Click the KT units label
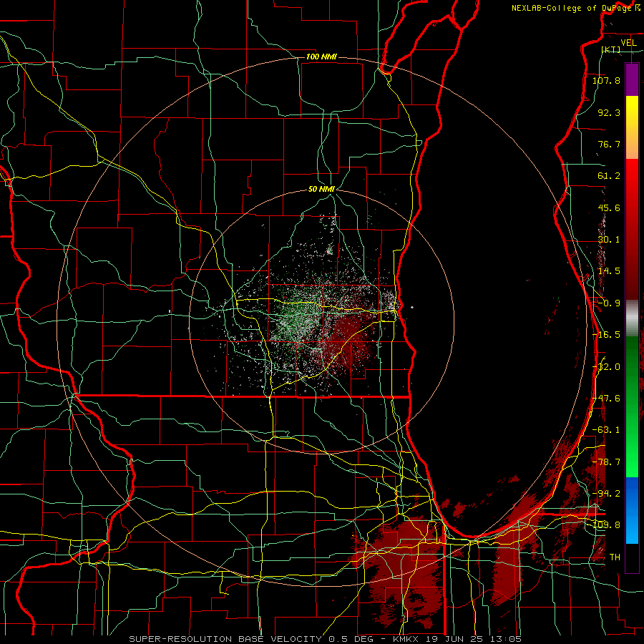Screen dimensions: 644x644 coord(611,49)
